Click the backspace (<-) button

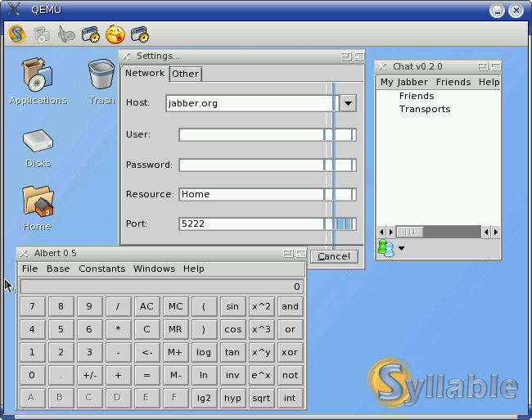[x=147, y=352]
